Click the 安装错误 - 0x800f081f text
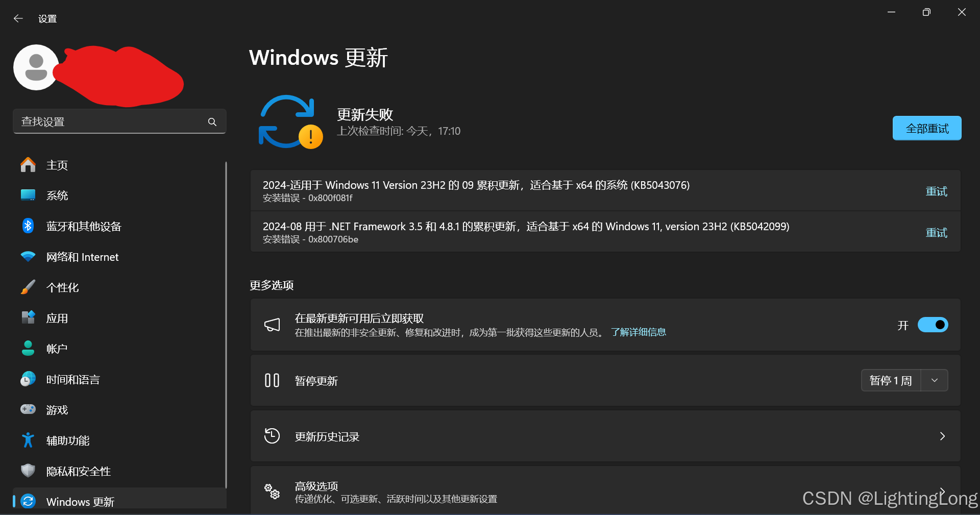This screenshot has height=515, width=980. coord(308,198)
